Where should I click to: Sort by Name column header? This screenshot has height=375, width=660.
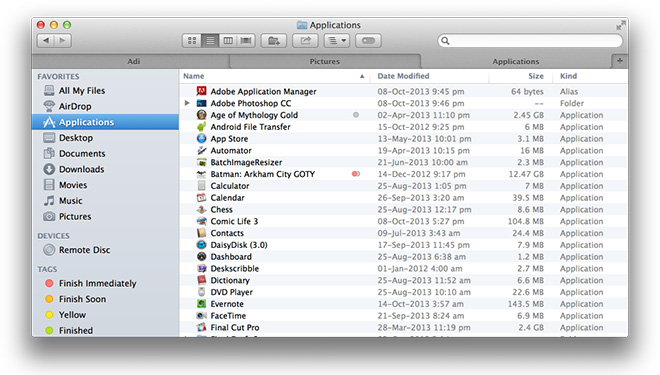[x=274, y=76]
